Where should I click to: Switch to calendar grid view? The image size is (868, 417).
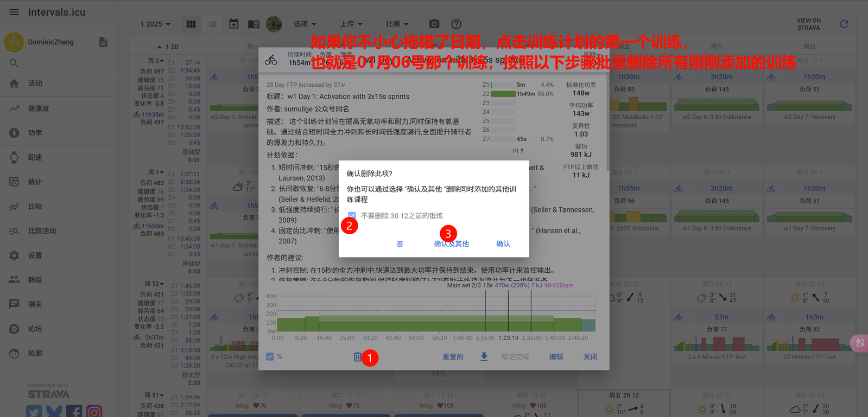tap(191, 24)
